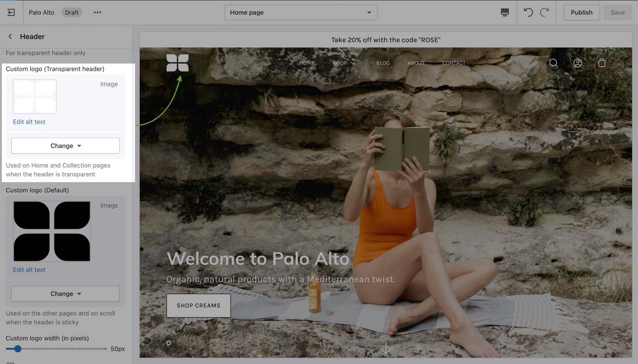Click the desktop preview icon
The height and width of the screenshot is (364, 638).
click(x=505, y=13)
